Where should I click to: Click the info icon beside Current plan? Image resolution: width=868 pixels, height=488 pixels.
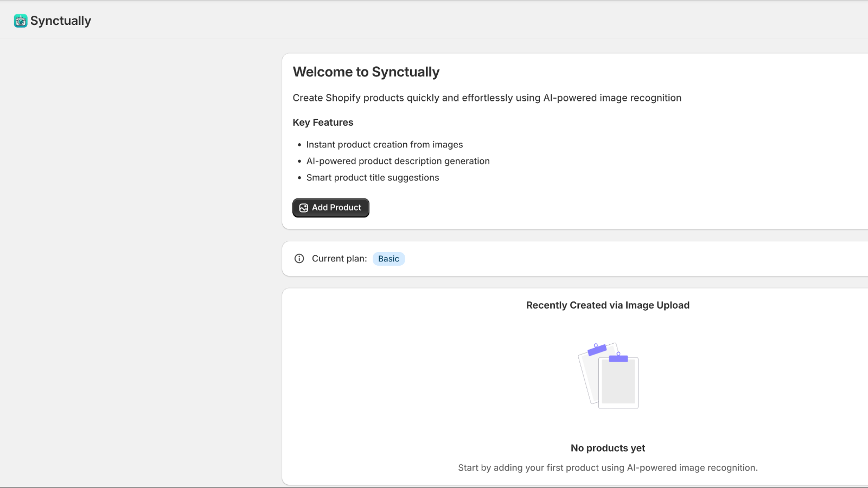point(299,259)
